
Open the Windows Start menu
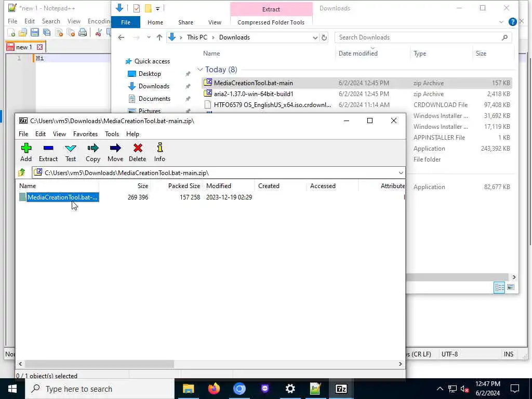click(12, 389)
